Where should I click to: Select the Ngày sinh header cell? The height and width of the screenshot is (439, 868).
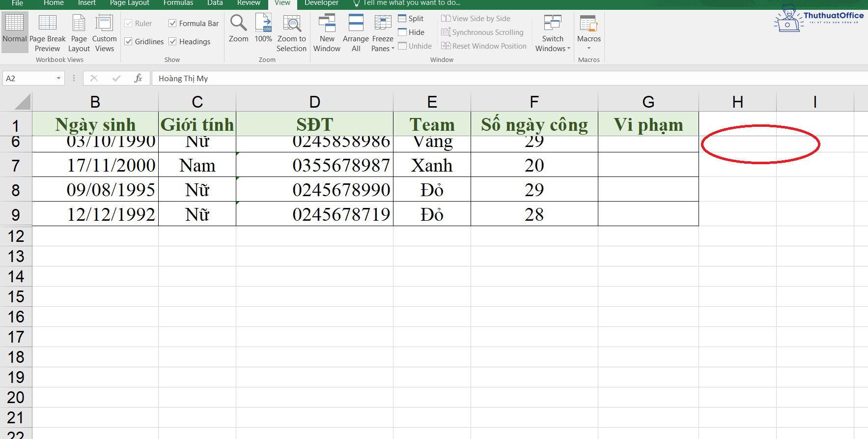coord(95,124)
